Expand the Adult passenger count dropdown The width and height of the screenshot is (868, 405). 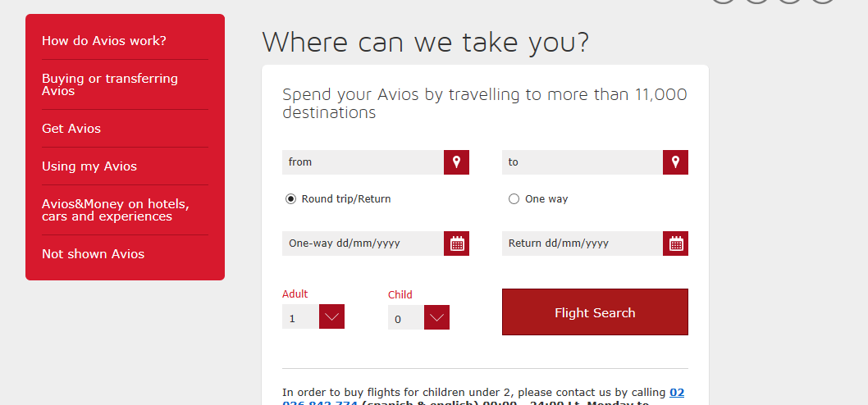(x=331, y=316)
